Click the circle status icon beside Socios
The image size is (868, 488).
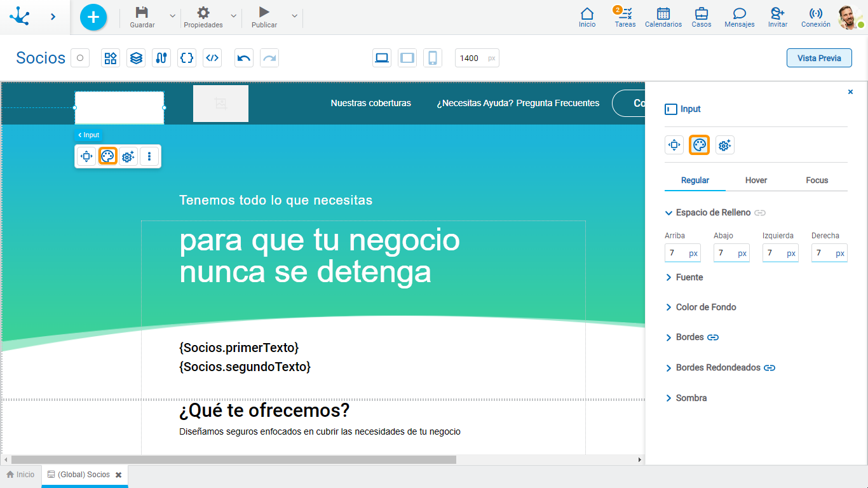[x=80, y=58]
